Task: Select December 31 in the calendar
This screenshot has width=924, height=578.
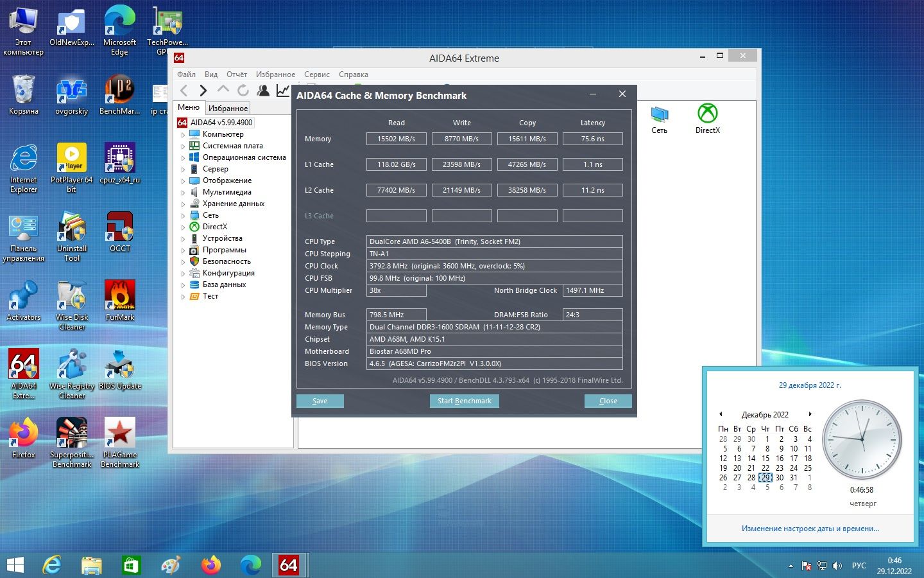Action: [x=794, y=478]
